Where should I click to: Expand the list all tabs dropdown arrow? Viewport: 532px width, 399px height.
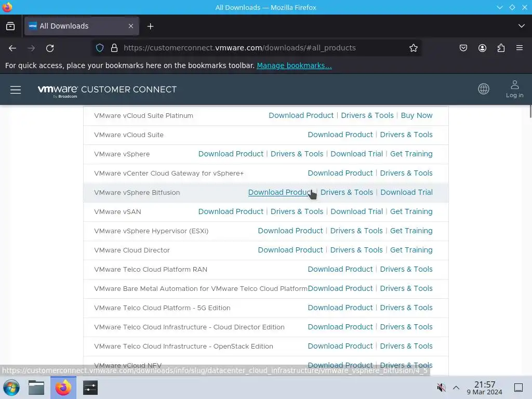(x=522, y=26)
